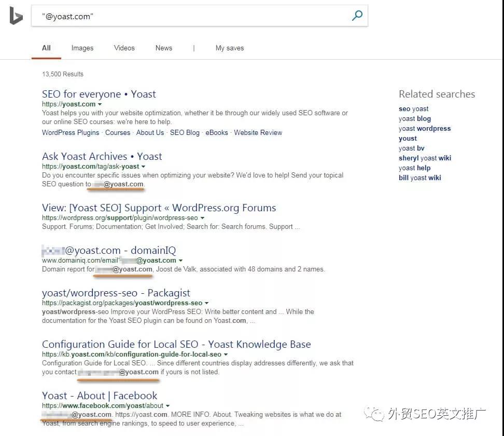Open the "Yoast - About | Facebook" result
The image size is (504, 436).
click(x=100, y=396)
